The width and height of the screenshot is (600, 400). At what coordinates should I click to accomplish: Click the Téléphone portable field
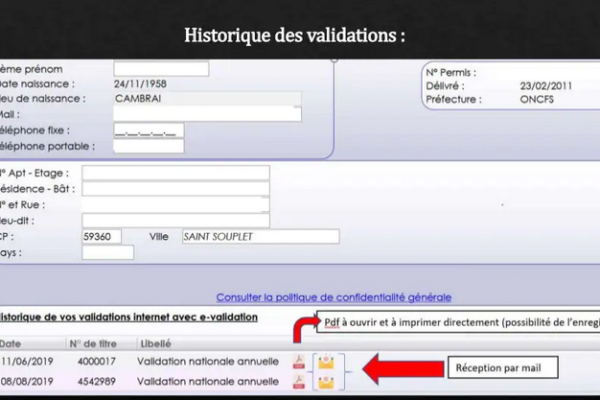click(x=148, y=147)
